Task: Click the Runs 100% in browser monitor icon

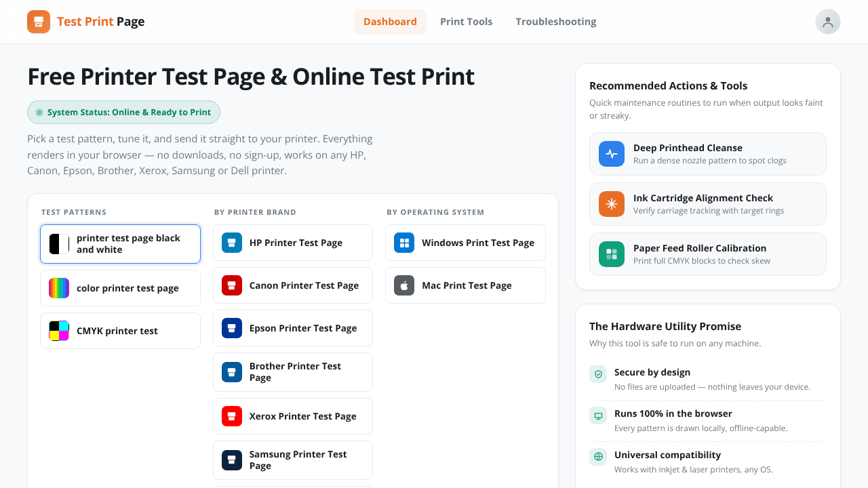Action: pos(598,415)
